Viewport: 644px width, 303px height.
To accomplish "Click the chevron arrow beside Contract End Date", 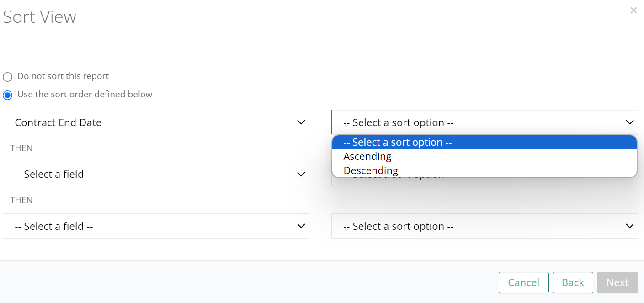I will [x=301, y=122].
